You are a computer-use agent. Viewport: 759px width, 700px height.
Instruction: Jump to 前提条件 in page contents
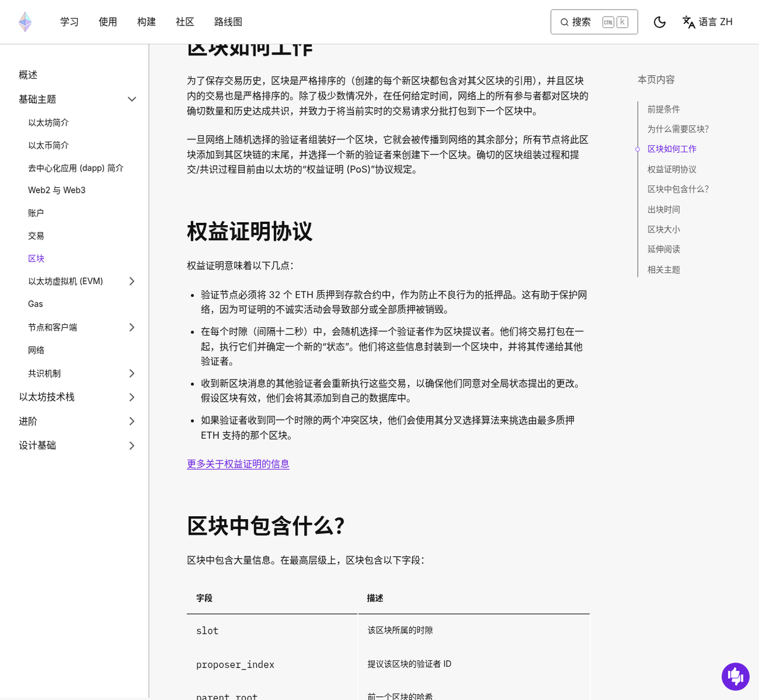664,109
